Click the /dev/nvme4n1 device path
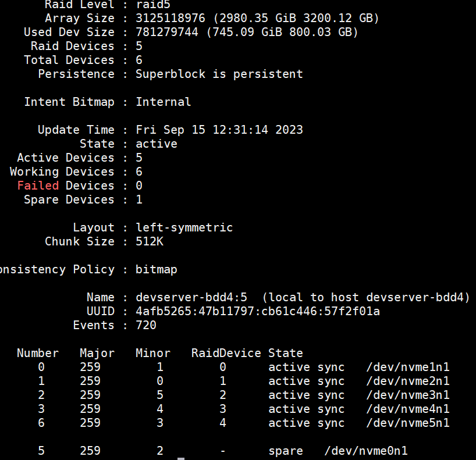Image resolution: width=476 pixels, height=460 pixels. 408,409
